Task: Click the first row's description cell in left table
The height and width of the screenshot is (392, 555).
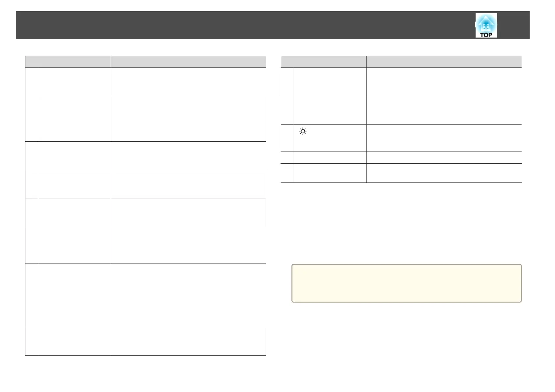Action: click(189, 82)
